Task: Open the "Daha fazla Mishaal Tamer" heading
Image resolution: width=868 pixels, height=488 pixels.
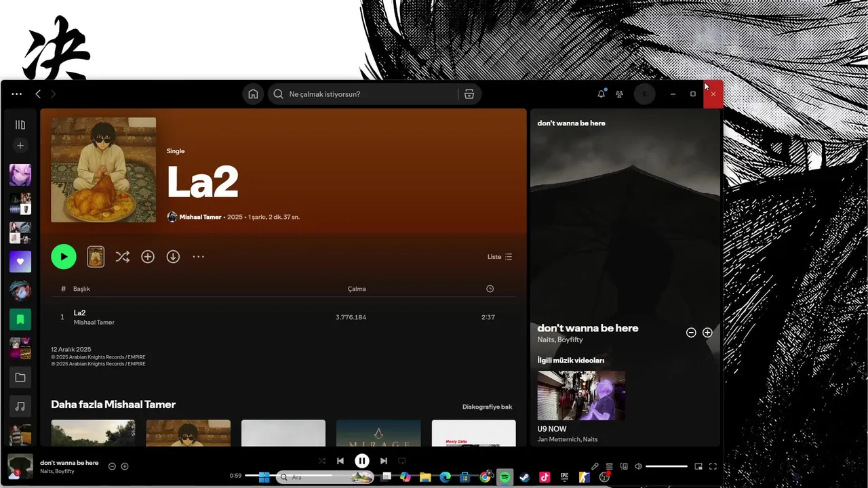Action: tap(113, 405)
